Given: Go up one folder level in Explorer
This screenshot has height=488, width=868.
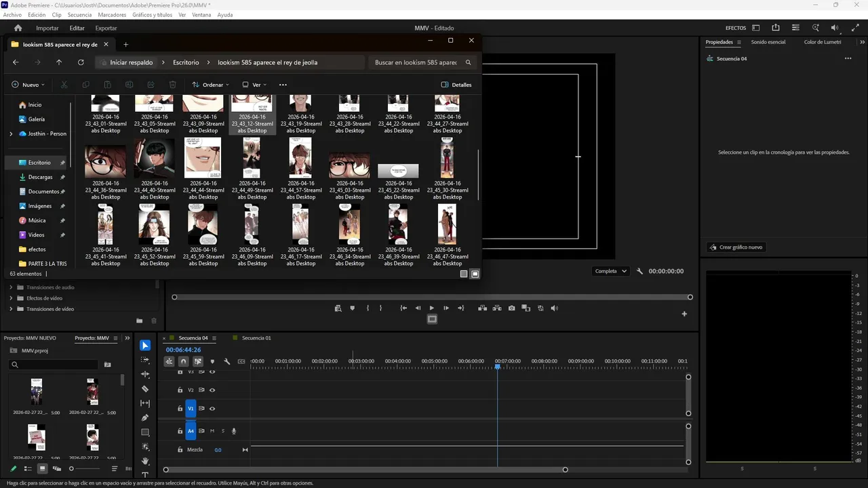Looking at the screenshot, I should click(x=59, y=62).
